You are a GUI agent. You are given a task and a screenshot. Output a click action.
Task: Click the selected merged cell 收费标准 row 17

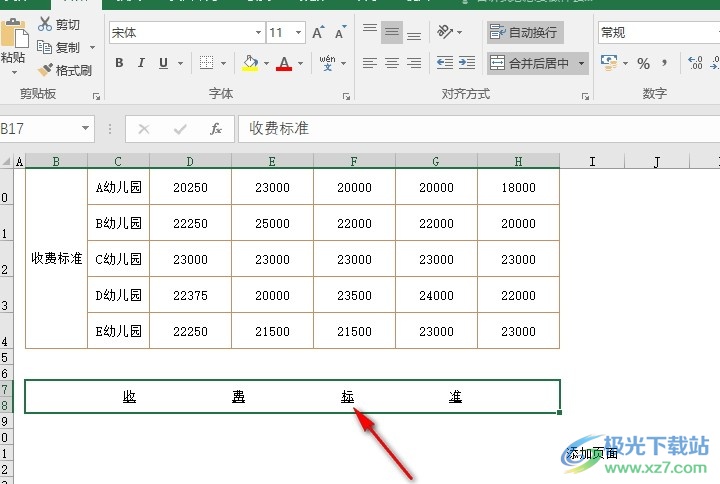coord(292,397)
